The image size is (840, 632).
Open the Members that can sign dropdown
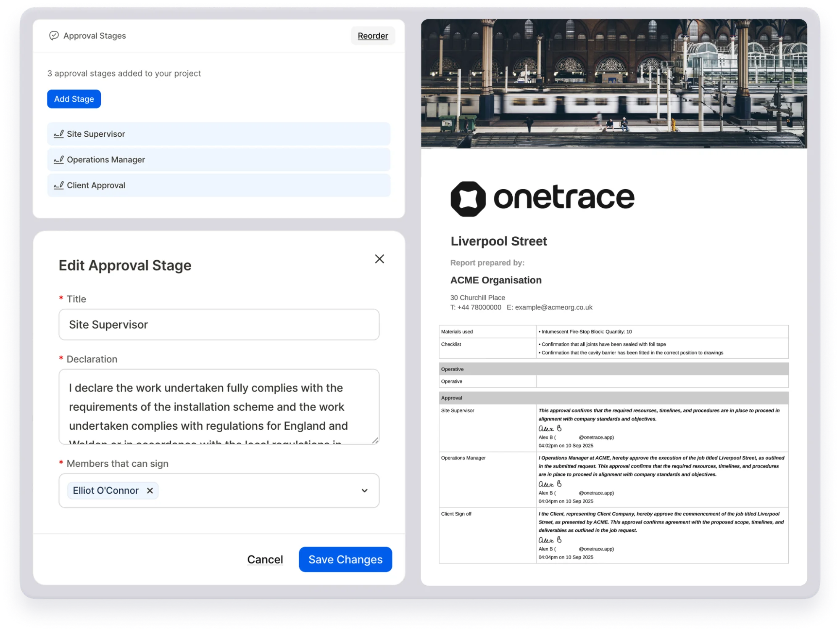coord(364,491)
